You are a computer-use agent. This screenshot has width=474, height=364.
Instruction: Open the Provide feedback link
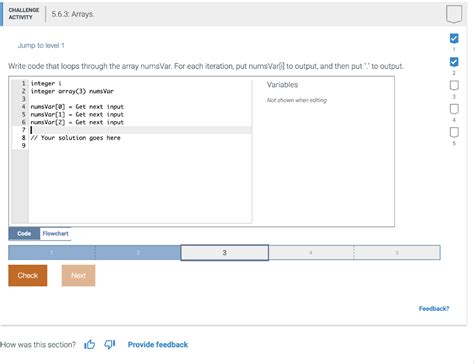pos(158,344)
